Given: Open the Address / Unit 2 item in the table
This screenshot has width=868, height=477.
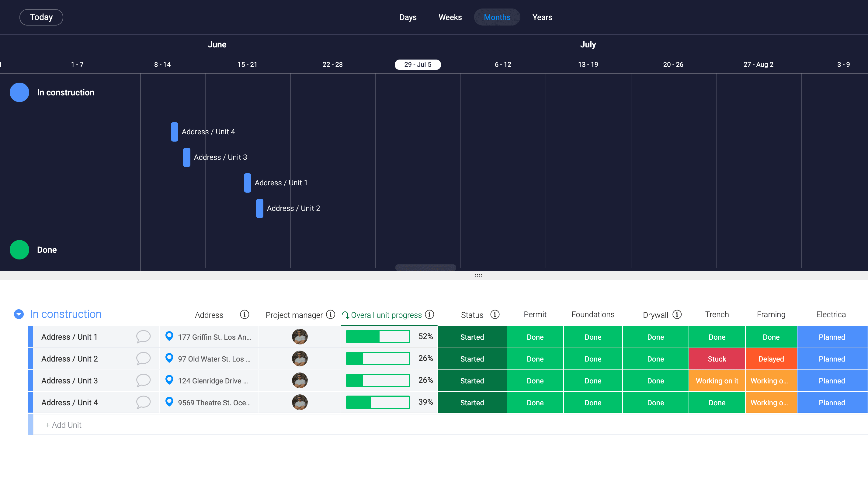Looking at the screenshot, I should 69,359.
